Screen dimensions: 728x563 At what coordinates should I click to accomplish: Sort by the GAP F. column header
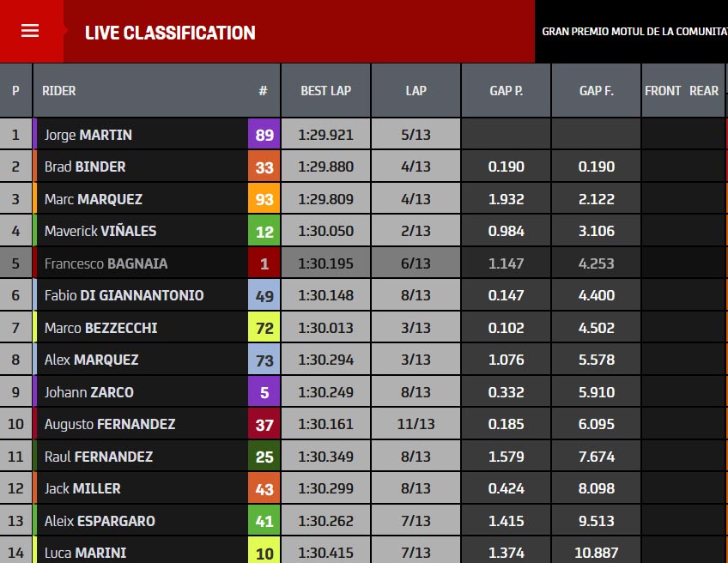[x=596, y=90]
